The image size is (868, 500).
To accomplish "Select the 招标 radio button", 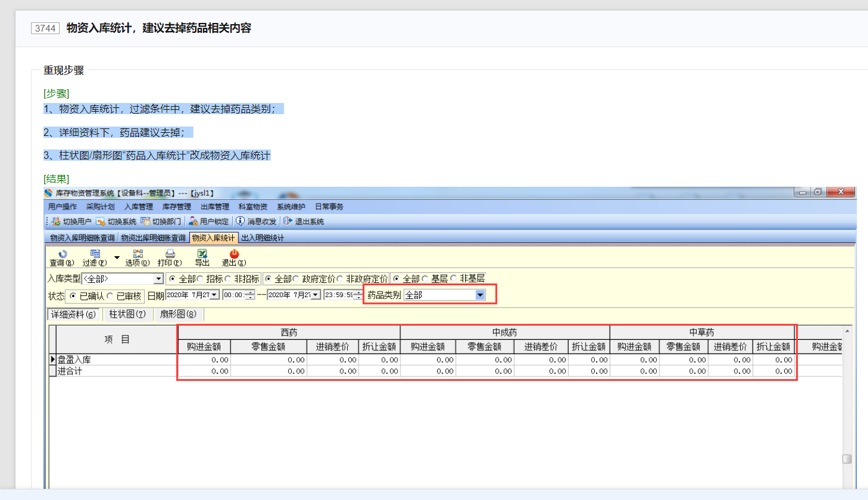I will (200, 279).
